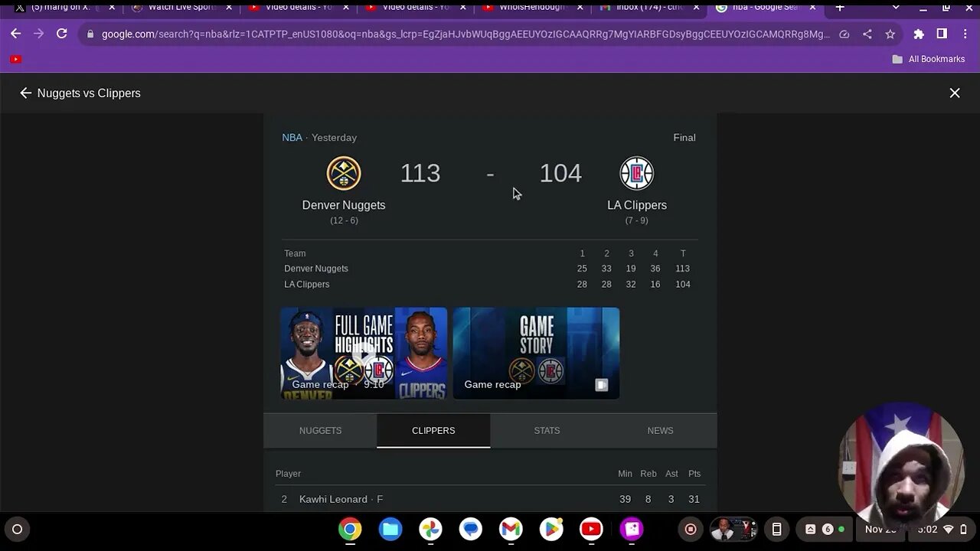This screenshot has width=980, height=551.
Task: Open Gmail from the shelf
Action: click(x=511, y=529)
